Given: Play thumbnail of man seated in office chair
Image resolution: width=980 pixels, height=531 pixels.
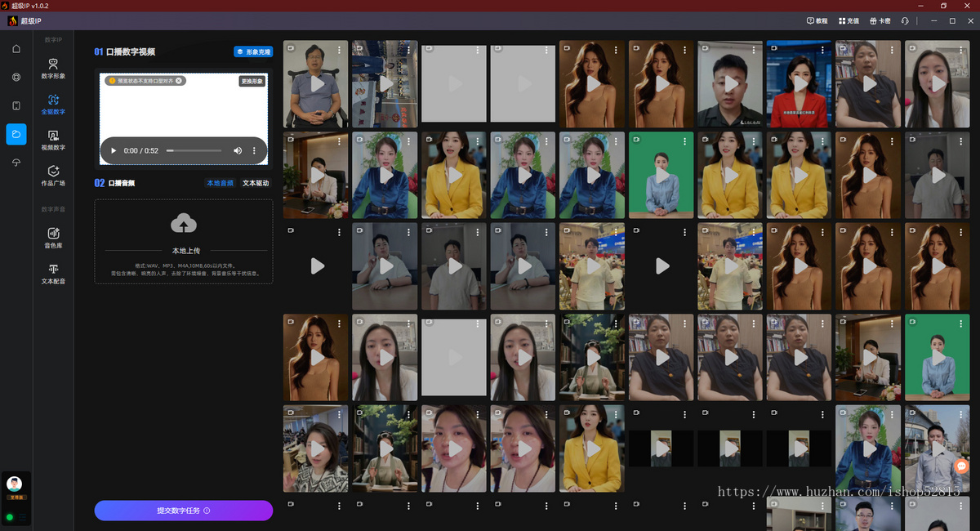Looking at the screenshot, I should click(316, 83).
